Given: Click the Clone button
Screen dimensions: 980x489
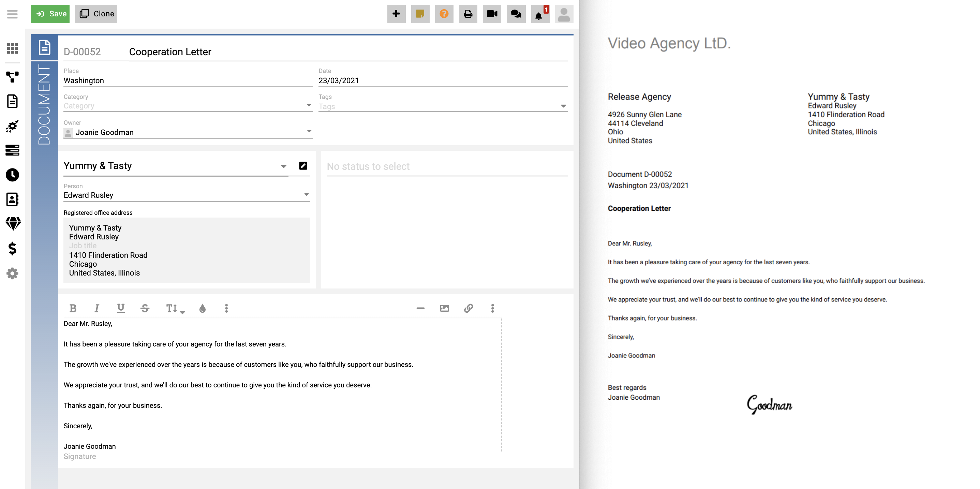Looking at the screenshot, I should [96, 14].
